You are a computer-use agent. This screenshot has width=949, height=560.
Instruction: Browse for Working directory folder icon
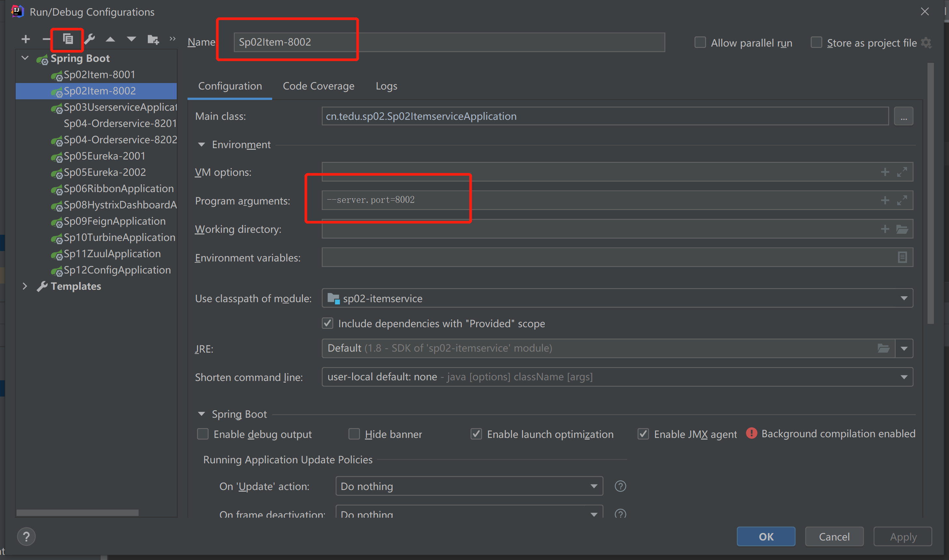[902, 229]
